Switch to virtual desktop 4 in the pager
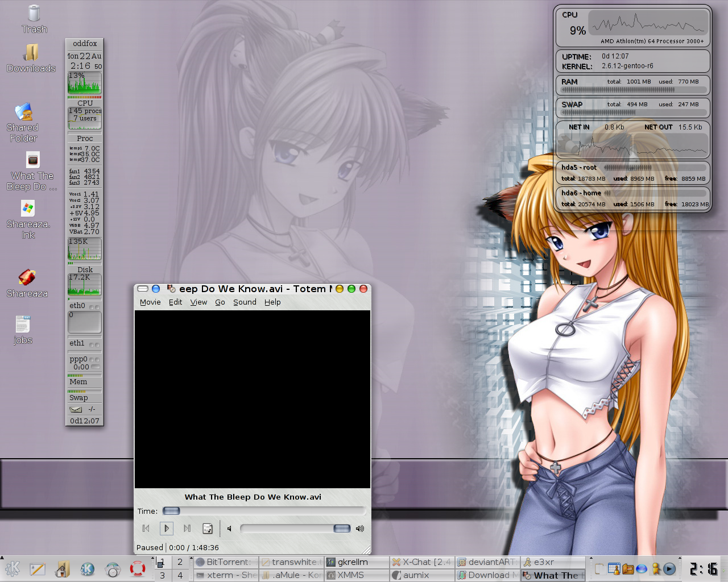728x582 pixels. click(180, 575)
